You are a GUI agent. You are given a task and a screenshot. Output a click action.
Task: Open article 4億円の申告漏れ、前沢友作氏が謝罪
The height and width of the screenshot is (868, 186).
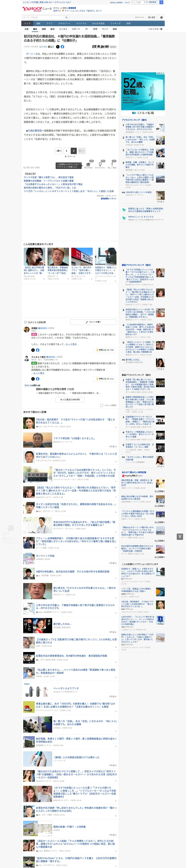[x=73, y=571]
